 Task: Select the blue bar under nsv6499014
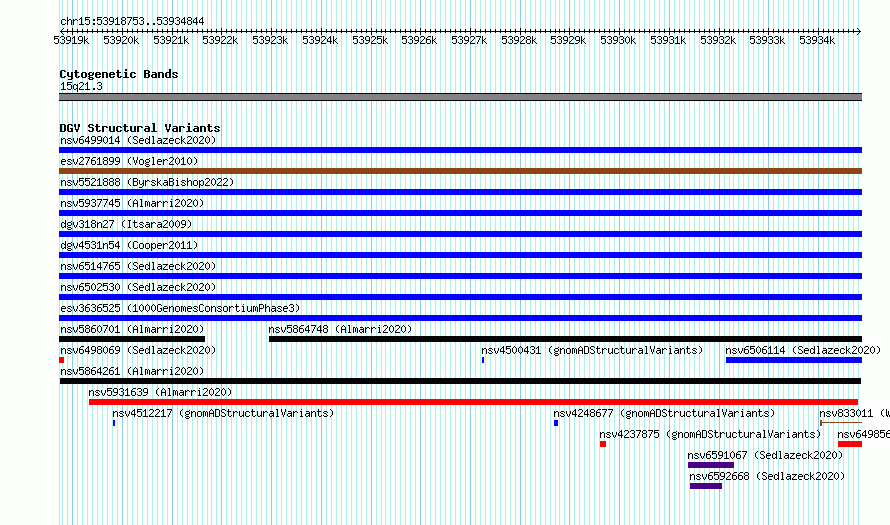(x=460, y=150)
